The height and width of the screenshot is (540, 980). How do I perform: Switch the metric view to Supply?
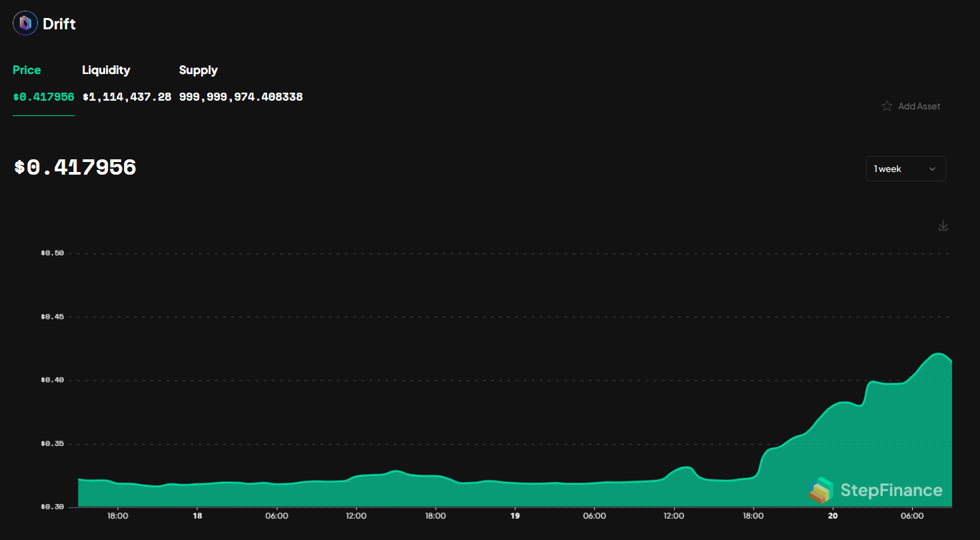[x=198, y=70]
